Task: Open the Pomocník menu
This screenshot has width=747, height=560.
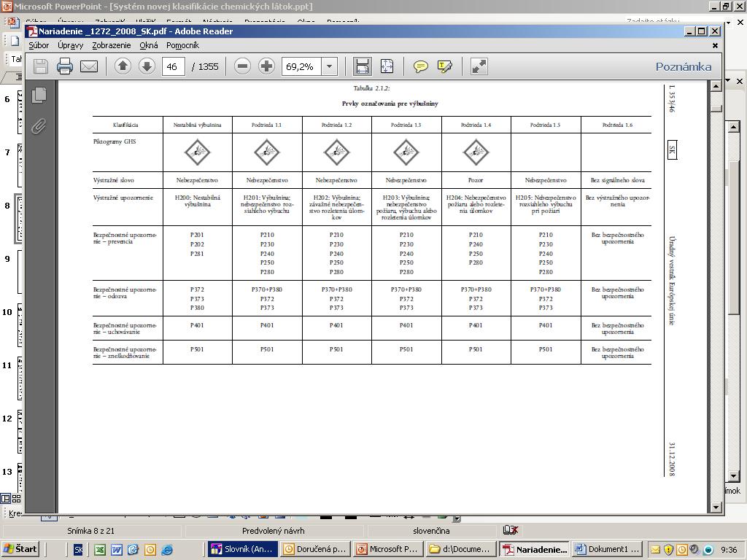Action: click(x=182, y=45)
